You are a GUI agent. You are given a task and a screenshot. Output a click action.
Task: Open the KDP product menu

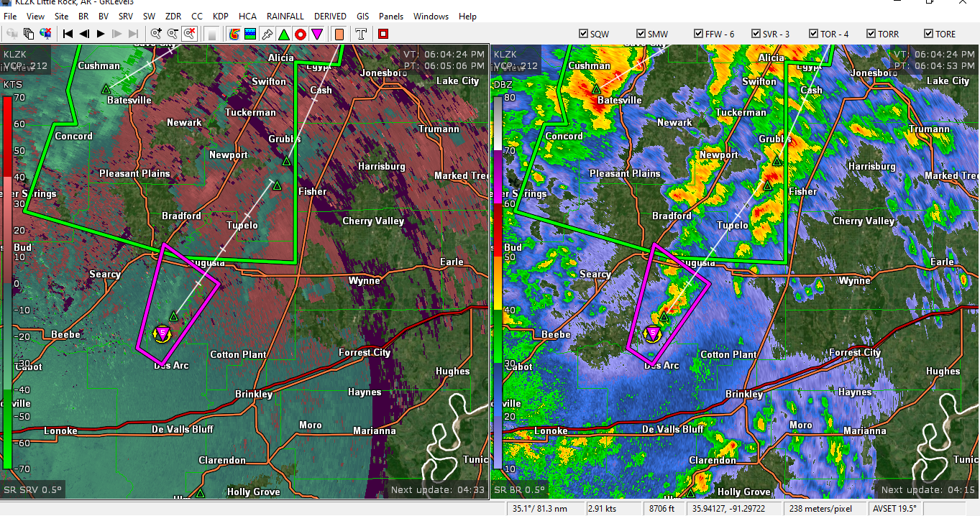(x=221, y=17)
